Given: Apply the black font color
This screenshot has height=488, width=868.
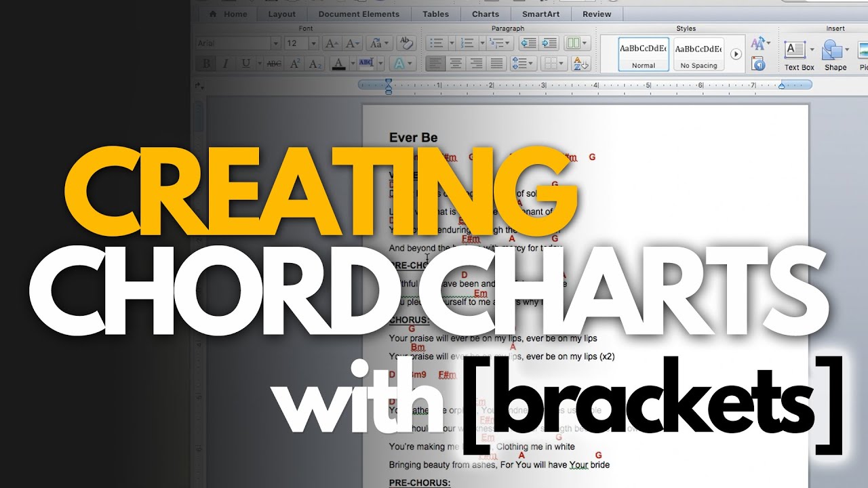Looking at the screenshot, I should (338, 64).
